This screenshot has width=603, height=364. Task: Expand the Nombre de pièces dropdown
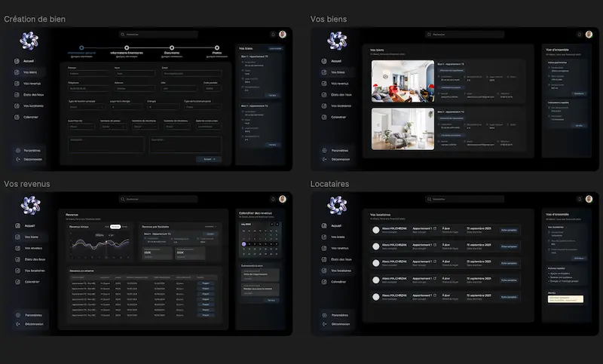click(x=113, y=127)
